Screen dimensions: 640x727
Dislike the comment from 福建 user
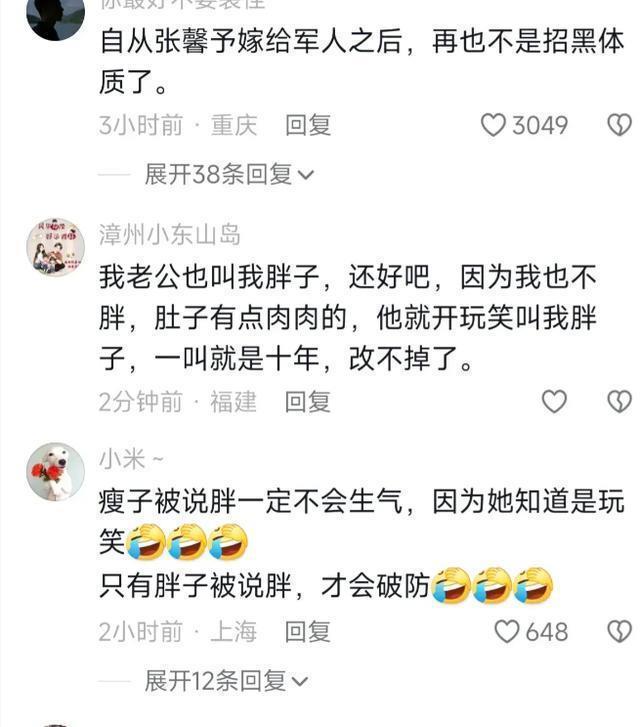click(620, 402)
